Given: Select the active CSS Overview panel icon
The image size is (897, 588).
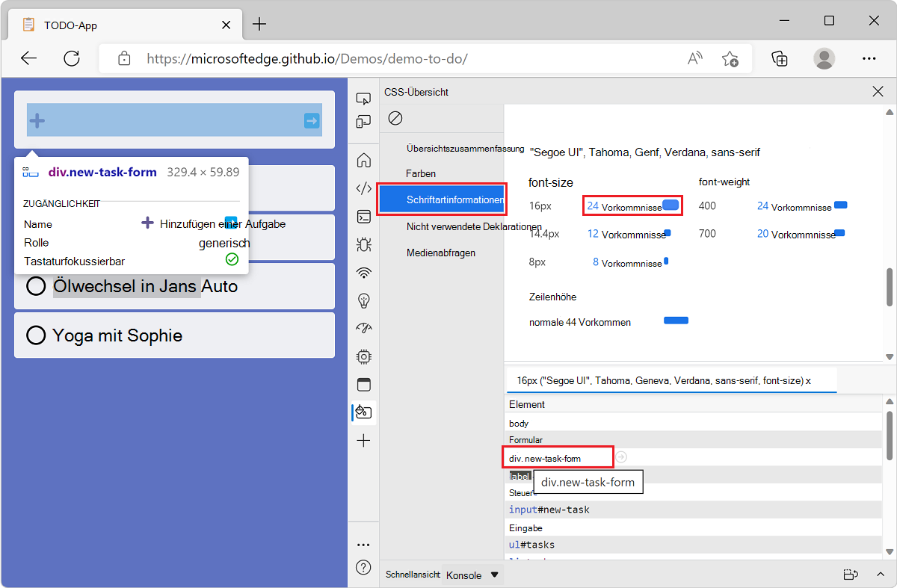Looking at the screenshot, I should point(363,412).
